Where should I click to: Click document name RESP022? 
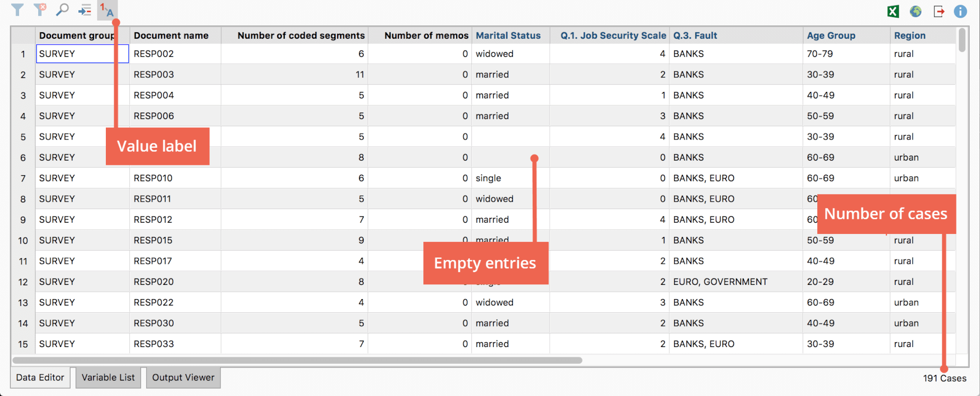[x=154, y=303]
